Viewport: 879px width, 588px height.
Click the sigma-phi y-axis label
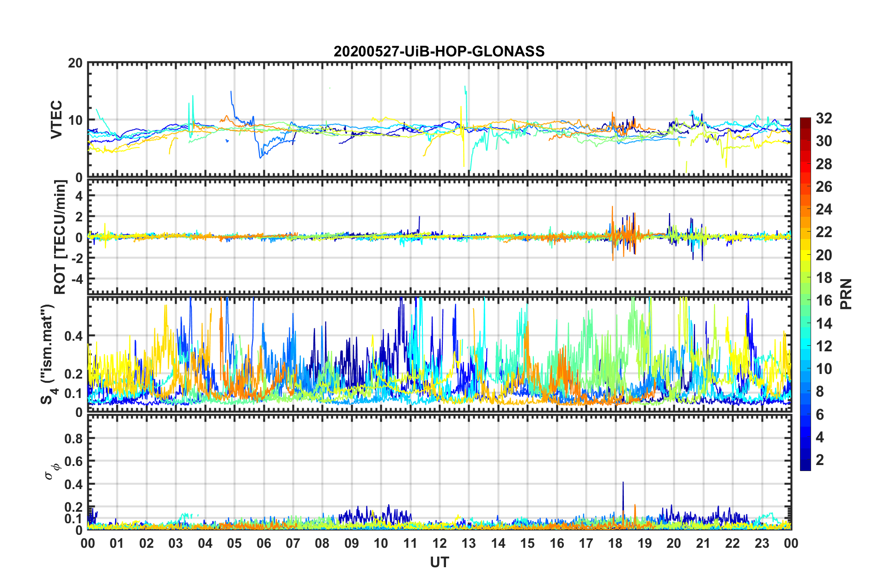53,472
